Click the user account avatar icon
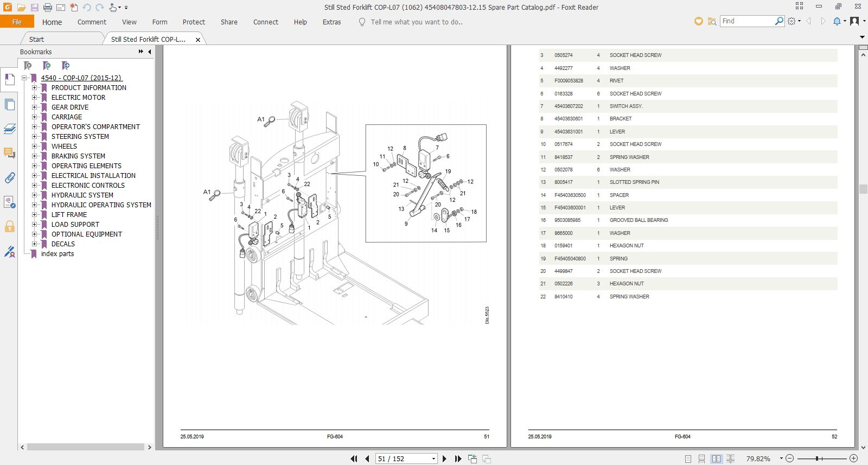 pyautogui.click(x=854, y=21)
